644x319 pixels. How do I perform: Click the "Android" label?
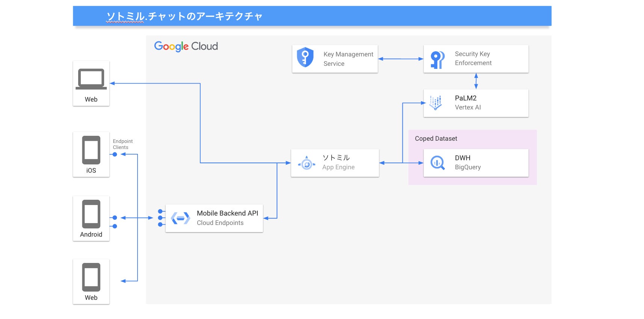(x=91, y=234)
